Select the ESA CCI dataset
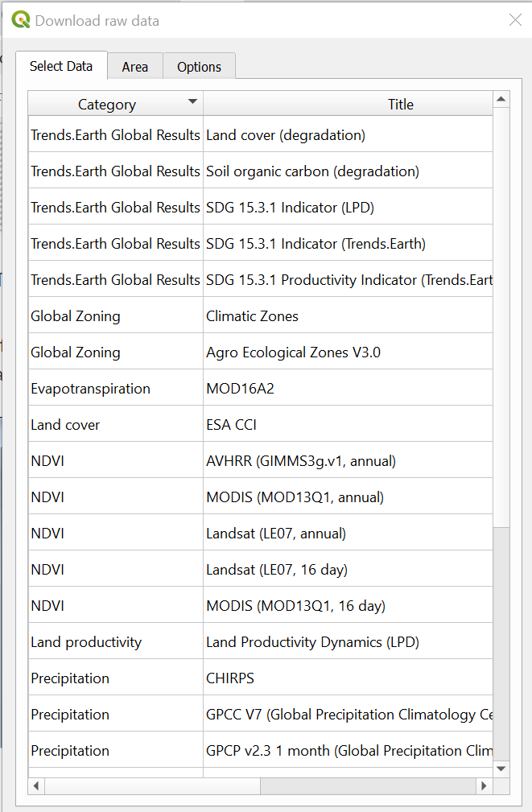Image resolution: width=532 pixels, height=812 pixels. click(348, 425)
